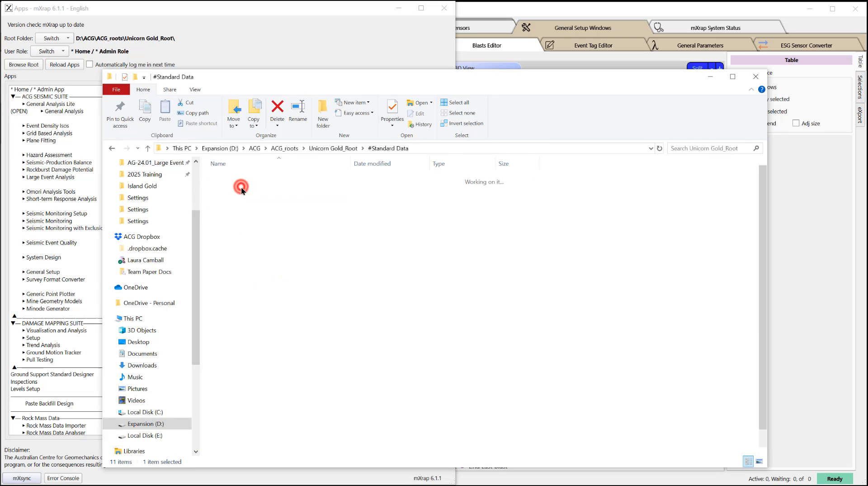The width and height of the screenshot is (868, 486).
Task: Refresh the Explorer address bar
Action: click(x=659, y=148)
